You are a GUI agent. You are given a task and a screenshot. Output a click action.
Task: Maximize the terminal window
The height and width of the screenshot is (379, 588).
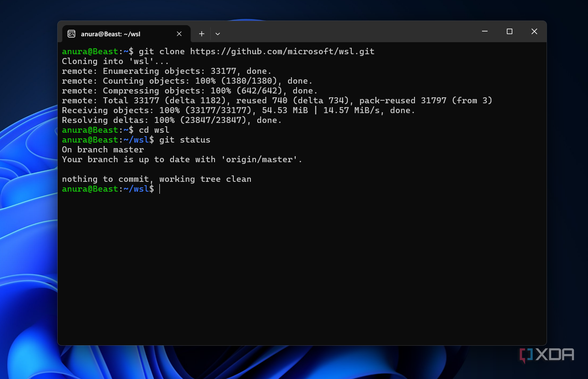[509, 32]
